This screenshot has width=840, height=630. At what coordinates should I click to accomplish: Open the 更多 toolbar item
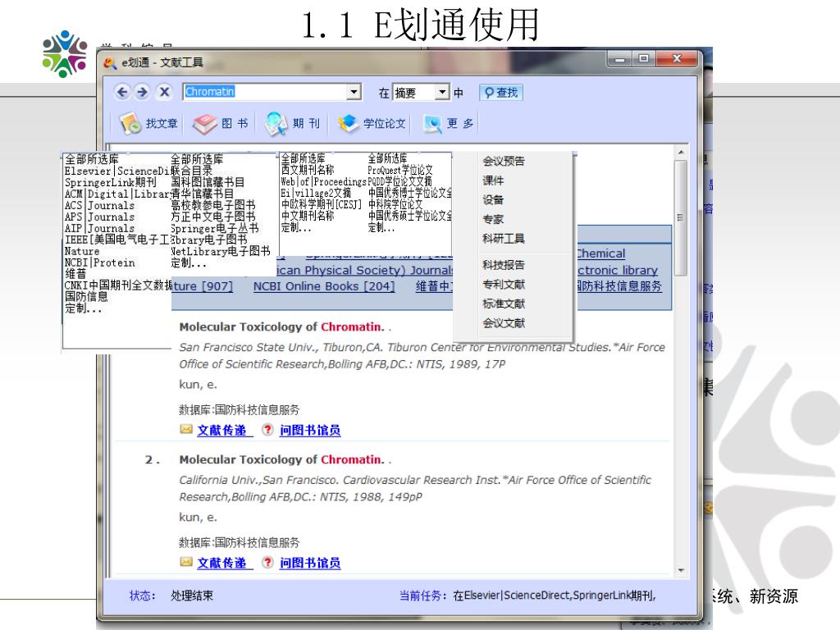(448, 123)
